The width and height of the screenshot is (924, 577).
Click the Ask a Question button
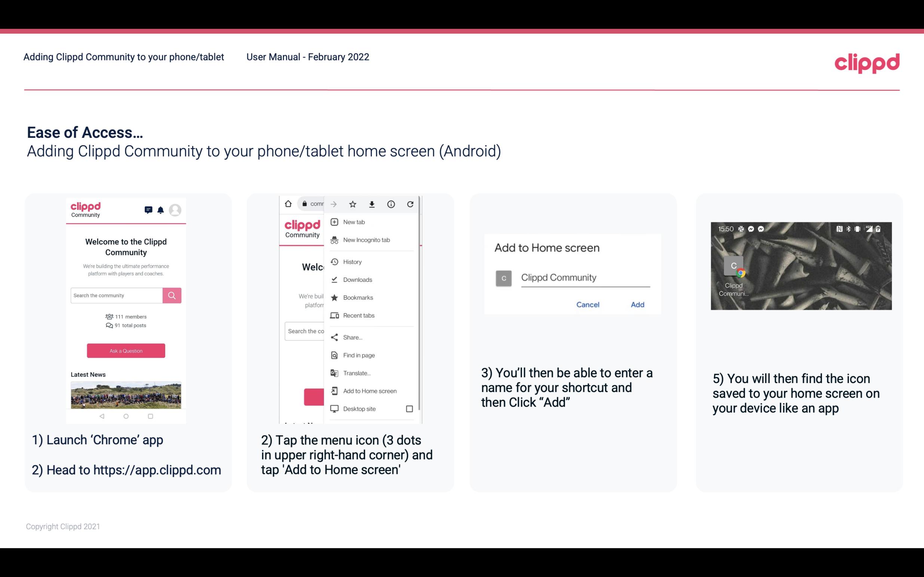point(126,350)
